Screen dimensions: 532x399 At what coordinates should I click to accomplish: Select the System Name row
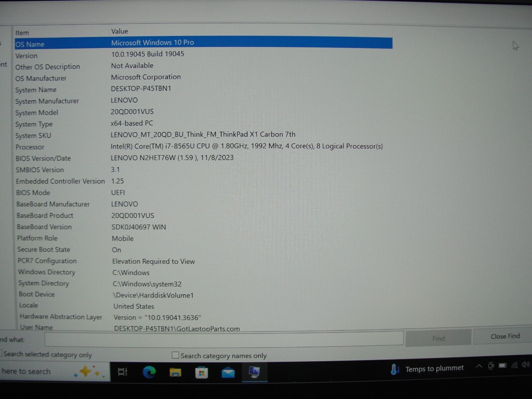tap(36, 90)
